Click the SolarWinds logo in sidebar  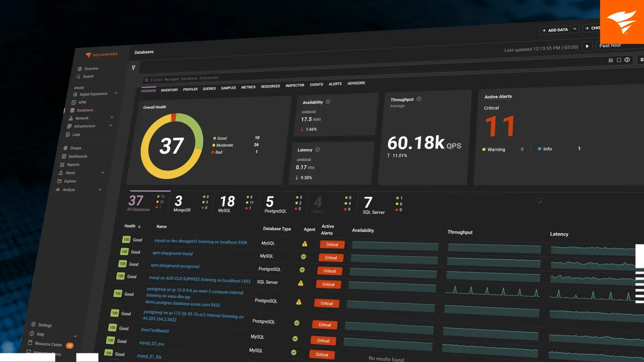coord(101,55)
